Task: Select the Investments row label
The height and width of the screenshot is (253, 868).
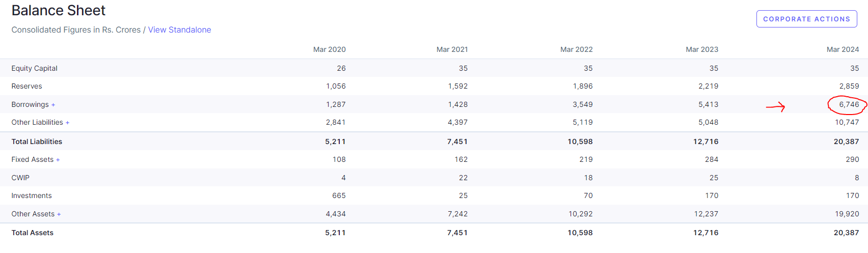Action: click(x=32, y=195)
